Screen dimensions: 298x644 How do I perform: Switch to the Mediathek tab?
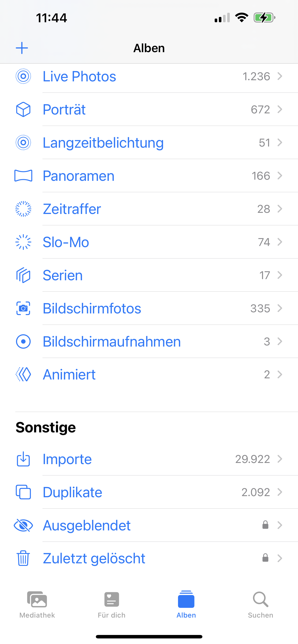coord(37,604)
